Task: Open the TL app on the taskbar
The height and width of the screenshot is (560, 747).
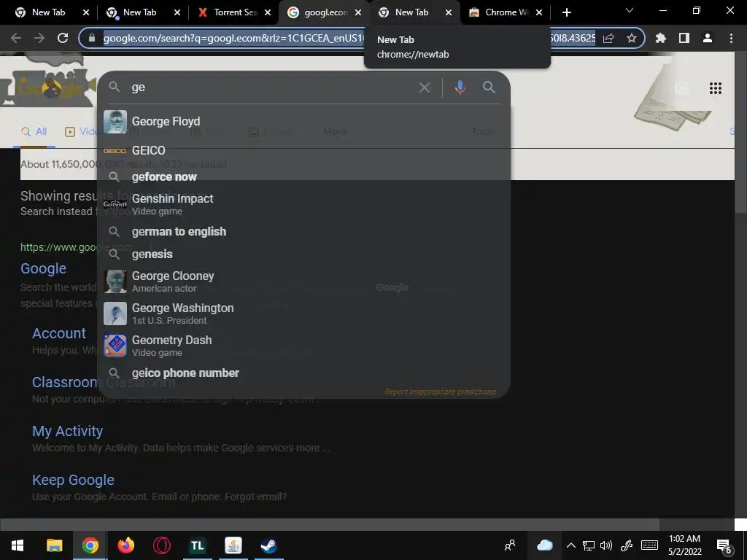Action: pos(197,545)
